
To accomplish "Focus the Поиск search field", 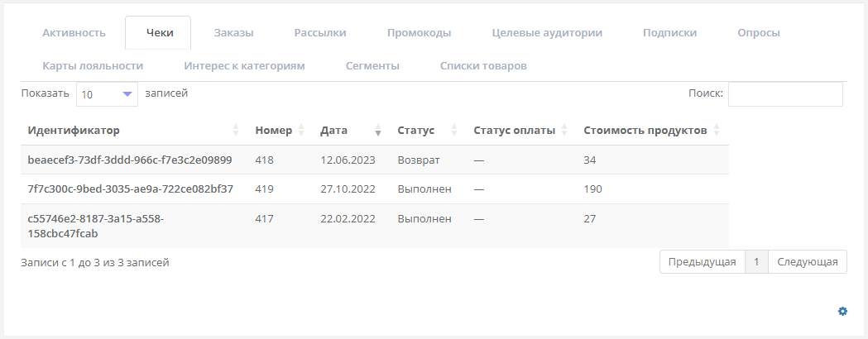I will click(x=785, y=94).
